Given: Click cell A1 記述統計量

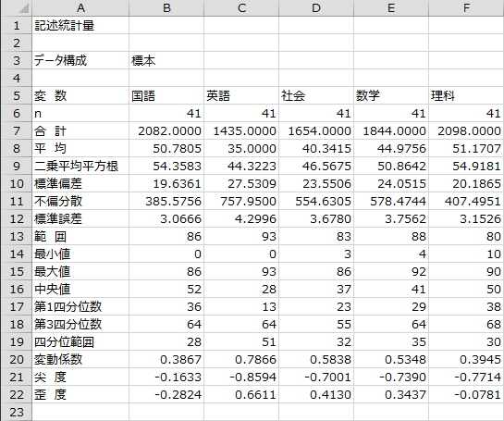Looking at the screenshot, I should pyautogui.click(x=80, y=25).
